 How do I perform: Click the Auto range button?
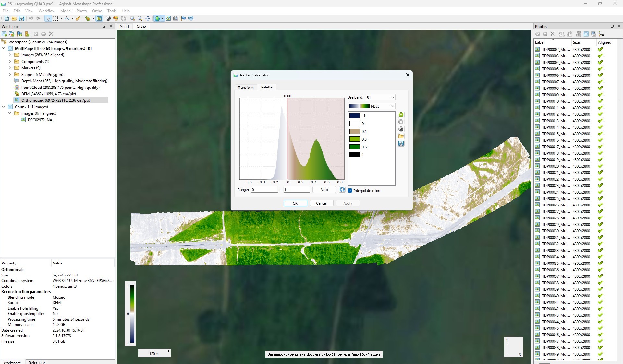[x=324, y=190]
